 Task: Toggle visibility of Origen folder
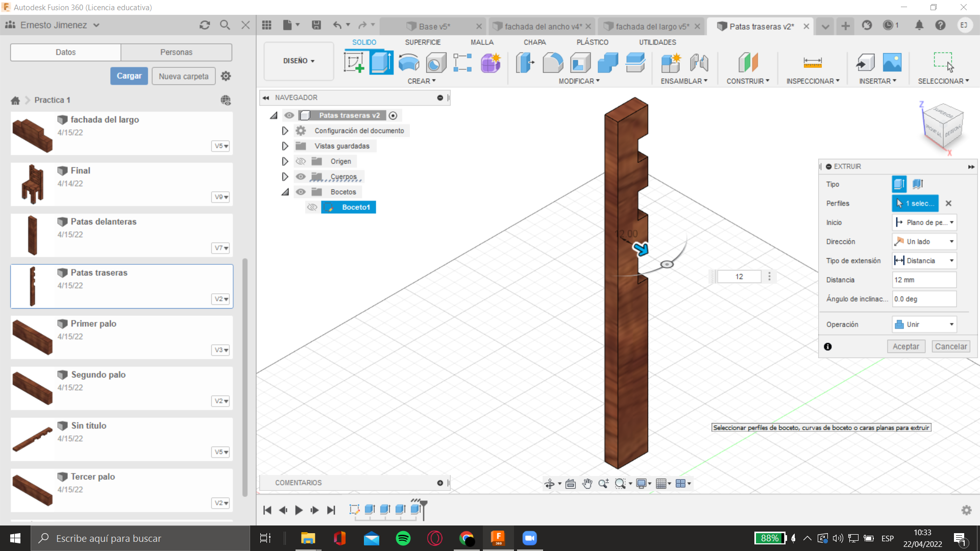point(301,161)
